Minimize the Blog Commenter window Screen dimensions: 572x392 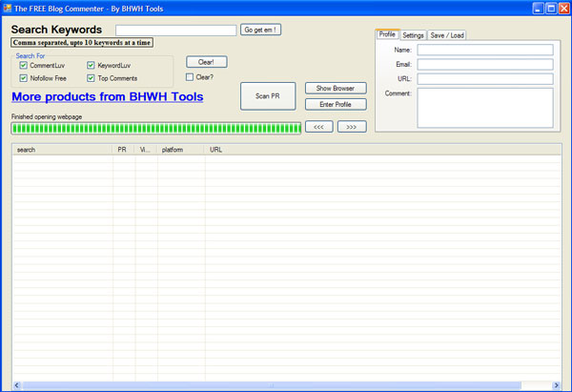pos(538,8)
